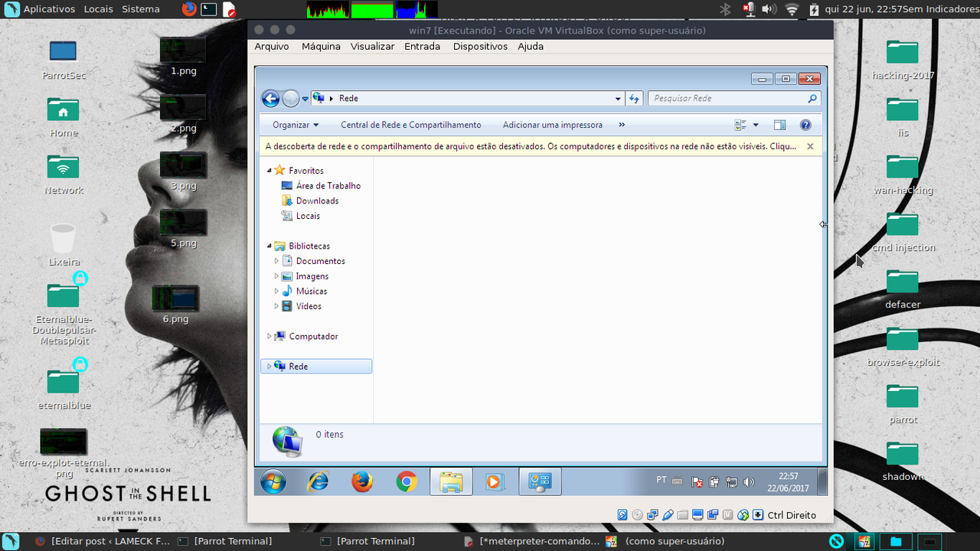Open the change view dropdown arrow
The width and height of the screenshot is (980, 551).
tap(756, 125)
